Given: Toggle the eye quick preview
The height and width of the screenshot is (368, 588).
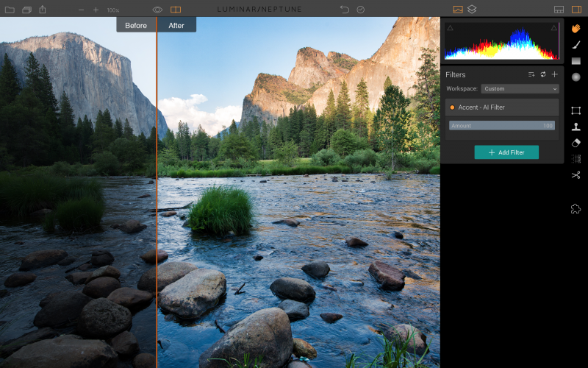Looking at the screenshot, I should [x=157, y=10].
